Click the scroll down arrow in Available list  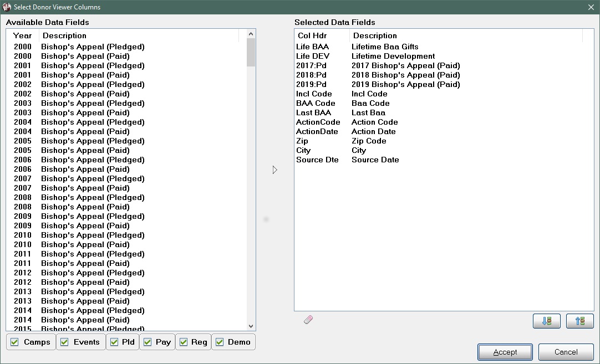[x=251, y=326]
